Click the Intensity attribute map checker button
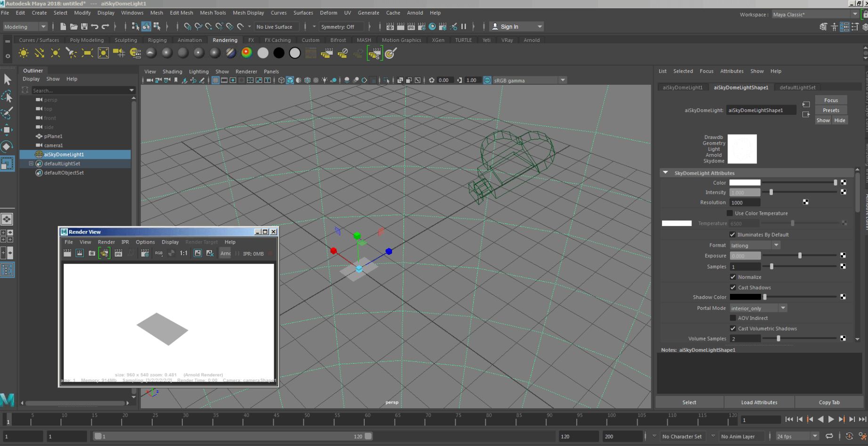This screenshot has height=446, width=868. click(x=843, y=192)
